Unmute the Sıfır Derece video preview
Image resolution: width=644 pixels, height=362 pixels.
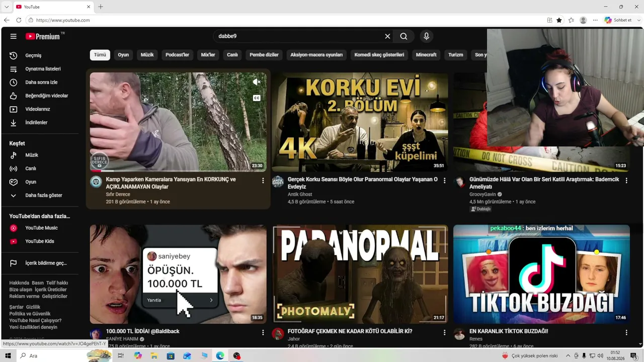coord(257,82)
